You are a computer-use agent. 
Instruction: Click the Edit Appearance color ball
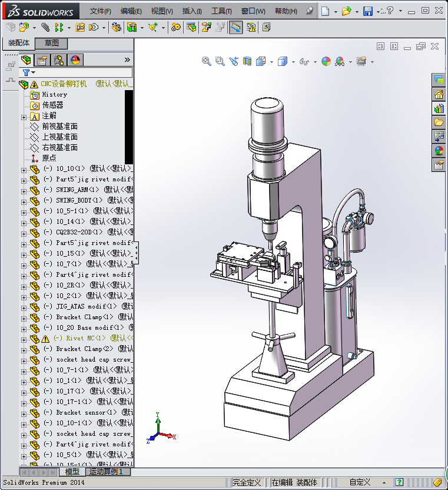coord(326,61)
